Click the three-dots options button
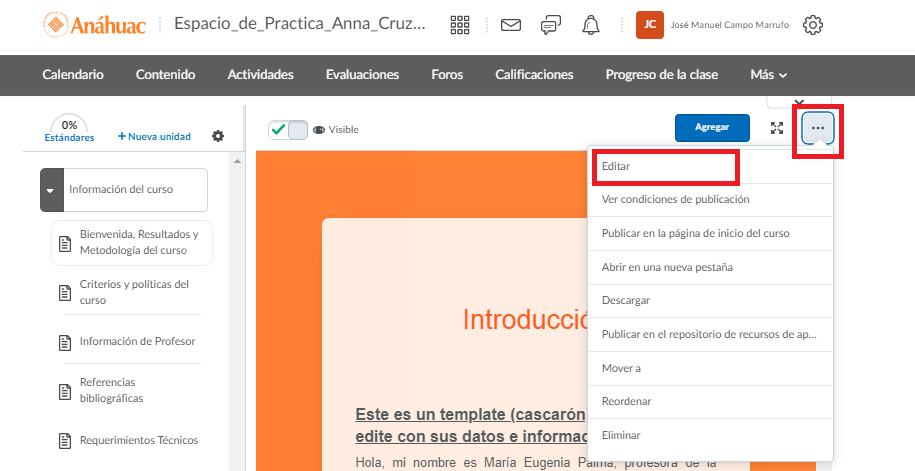The image size is (915, 471). pyautogui.click(x=818, y=128)
